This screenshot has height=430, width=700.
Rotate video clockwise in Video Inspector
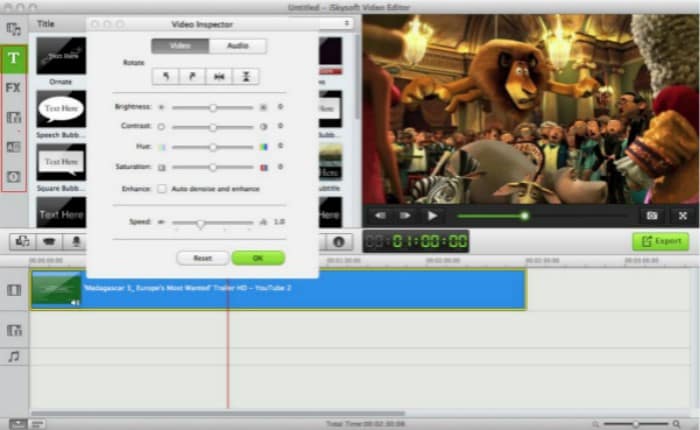192,76
